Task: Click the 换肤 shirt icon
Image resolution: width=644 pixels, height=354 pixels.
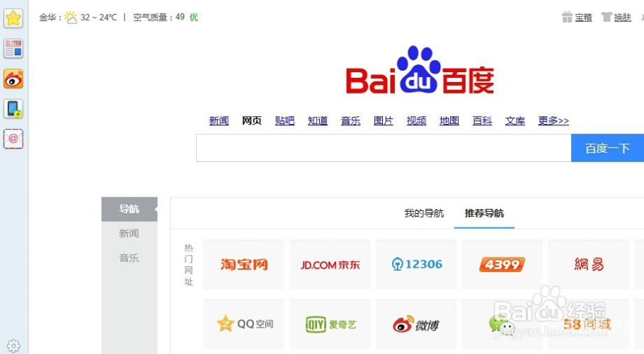Action: [x=606, y=17]
